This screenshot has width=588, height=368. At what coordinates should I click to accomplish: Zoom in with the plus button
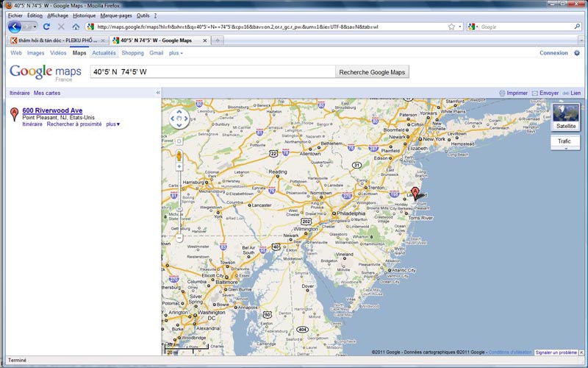coord(179,166)
